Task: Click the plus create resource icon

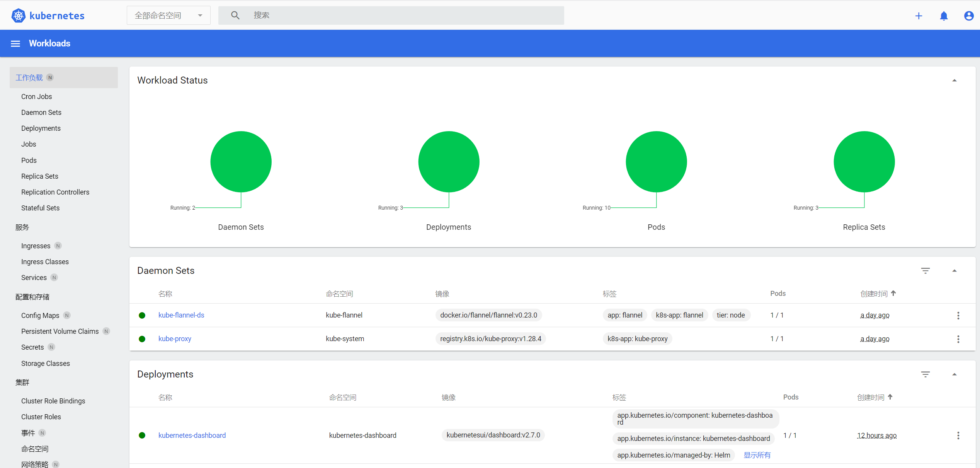Action: coord(919,16)
